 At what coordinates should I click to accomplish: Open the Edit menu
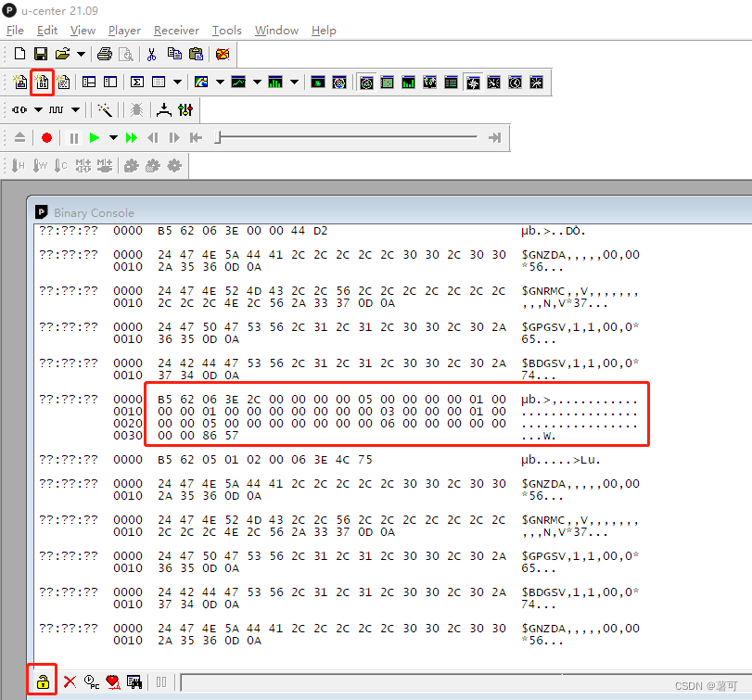(x=47, y=31)
